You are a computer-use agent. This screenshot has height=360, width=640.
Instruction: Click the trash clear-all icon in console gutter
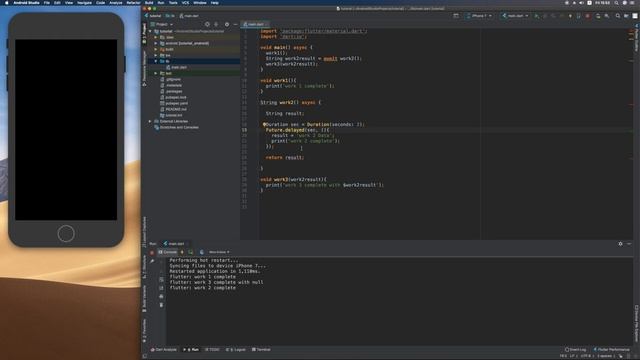click(x=161, y=305)
